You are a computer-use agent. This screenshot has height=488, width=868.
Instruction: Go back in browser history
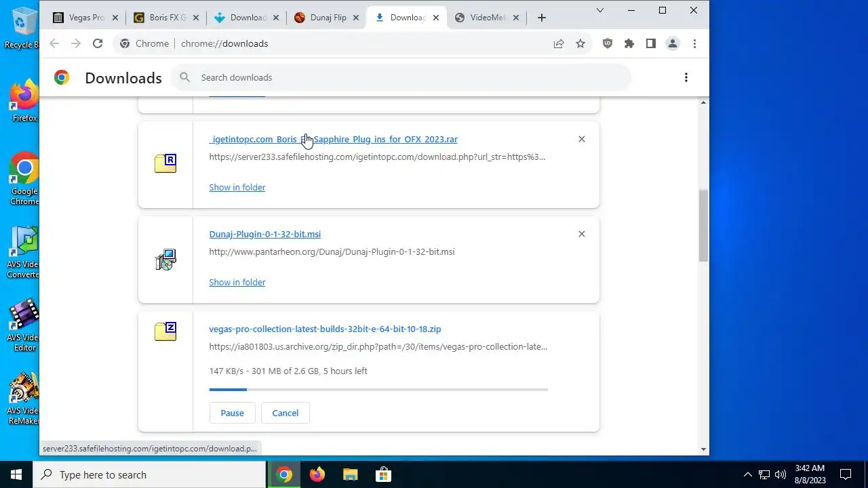pos(54,43)
